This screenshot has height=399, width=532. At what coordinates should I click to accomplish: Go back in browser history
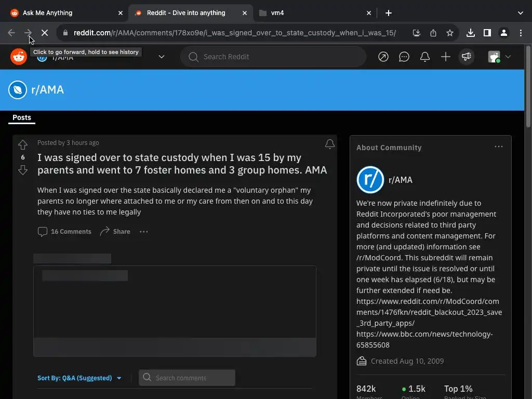[x=11, y=33]
